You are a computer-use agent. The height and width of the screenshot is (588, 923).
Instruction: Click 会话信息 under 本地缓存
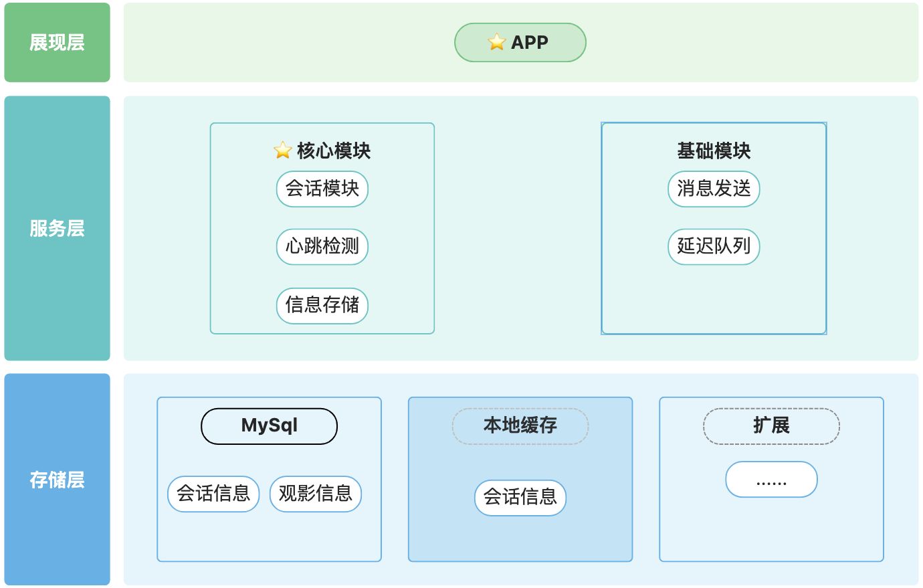click(x=520, y=497)
